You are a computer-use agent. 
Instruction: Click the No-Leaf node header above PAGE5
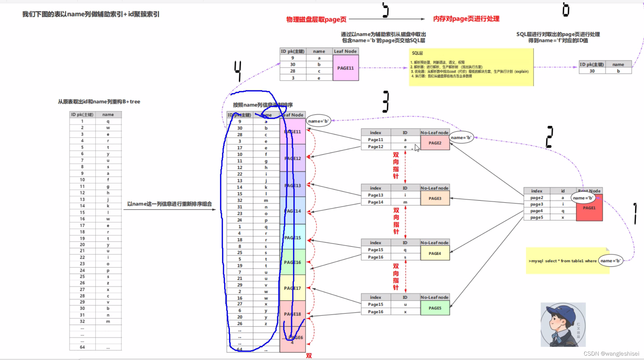pos(435,297)
